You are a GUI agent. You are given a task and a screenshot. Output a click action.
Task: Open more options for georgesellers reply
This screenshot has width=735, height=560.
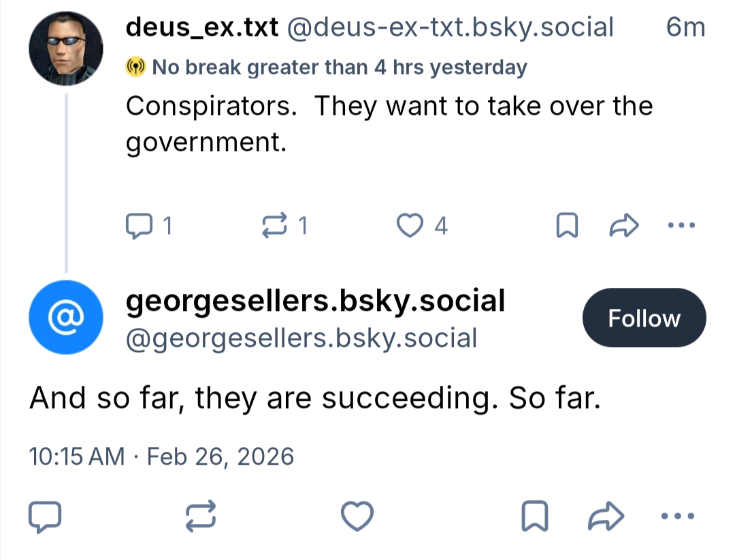tap(679, 516)
